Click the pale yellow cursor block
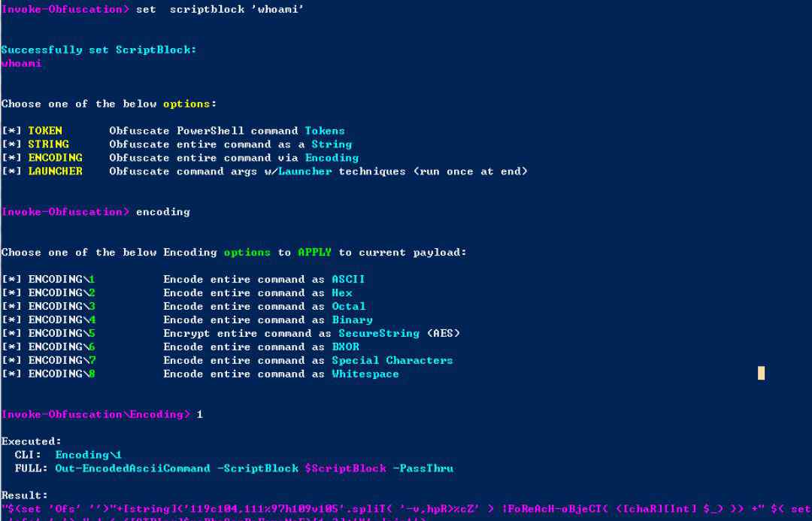Screen dimensions: 812x521 (x=761, y=373)
